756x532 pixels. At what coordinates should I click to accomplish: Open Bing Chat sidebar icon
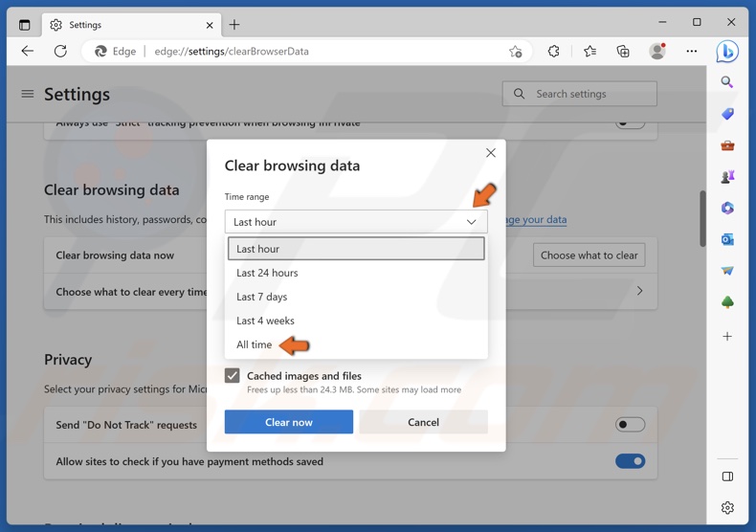click(x=727, y=52)
